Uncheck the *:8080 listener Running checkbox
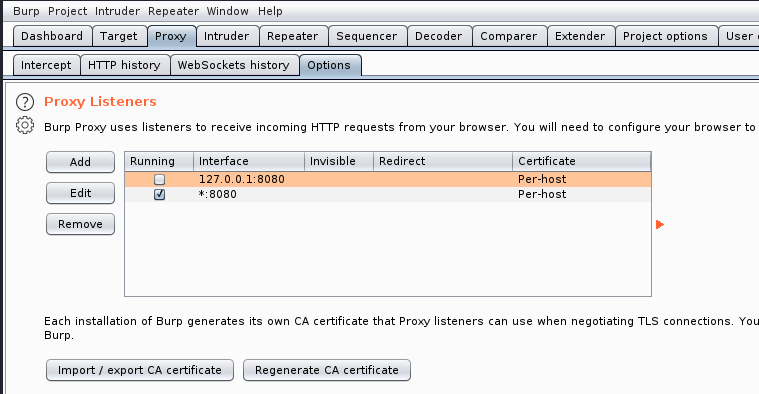Screen dimensions: 759x394 (x=159, y=195)
